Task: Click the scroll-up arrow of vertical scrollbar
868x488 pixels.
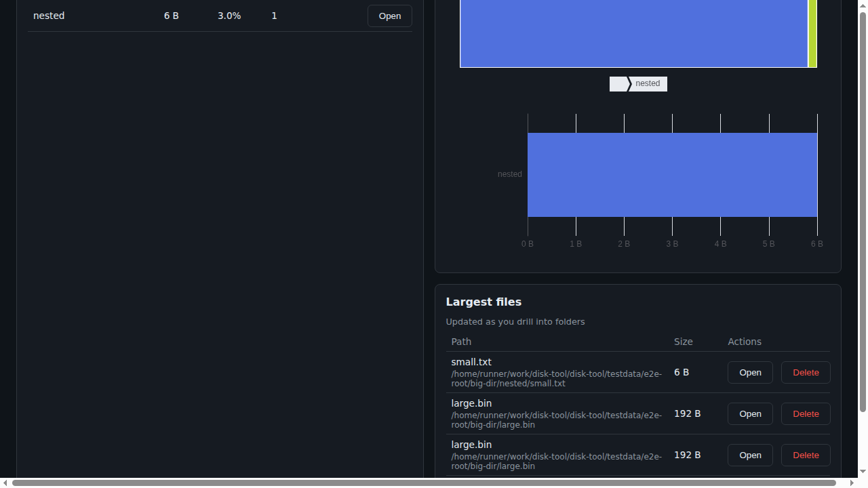Action: point(863,5)
